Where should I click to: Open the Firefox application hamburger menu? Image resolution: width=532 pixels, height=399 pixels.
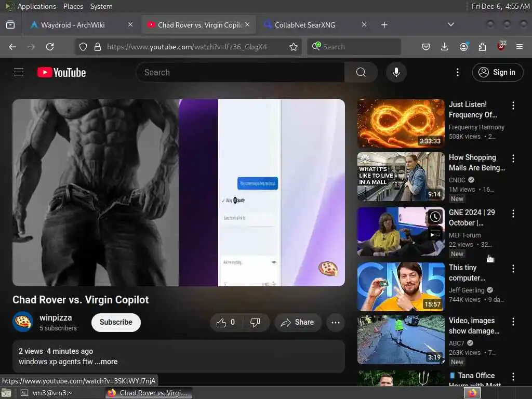[x=520, y=47]
